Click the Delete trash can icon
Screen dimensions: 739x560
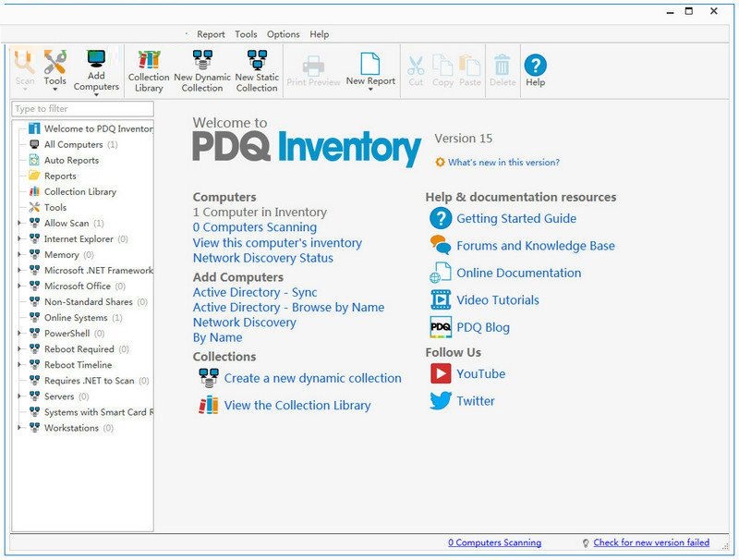tap(502, 65)
